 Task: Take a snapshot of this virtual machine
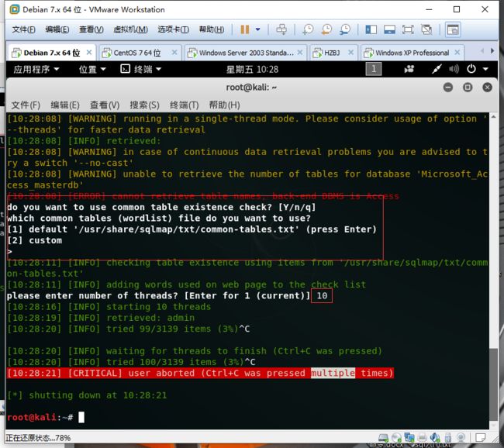[308, 29]
